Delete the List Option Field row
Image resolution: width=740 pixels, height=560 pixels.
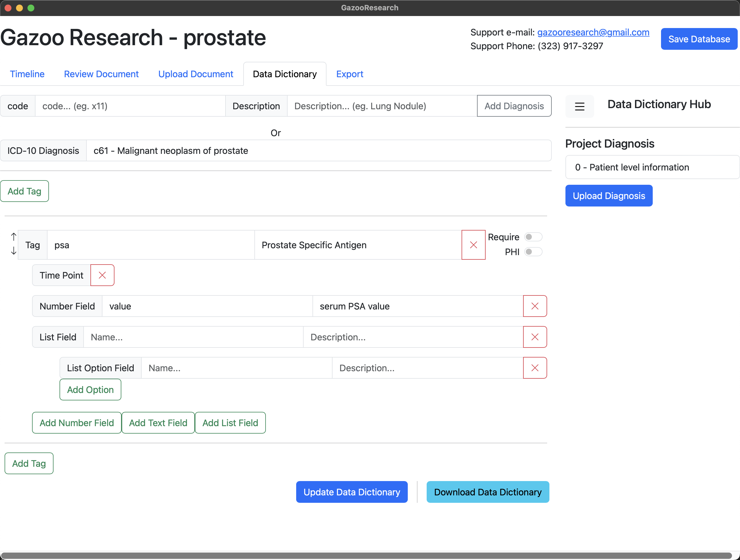point(535,368)
